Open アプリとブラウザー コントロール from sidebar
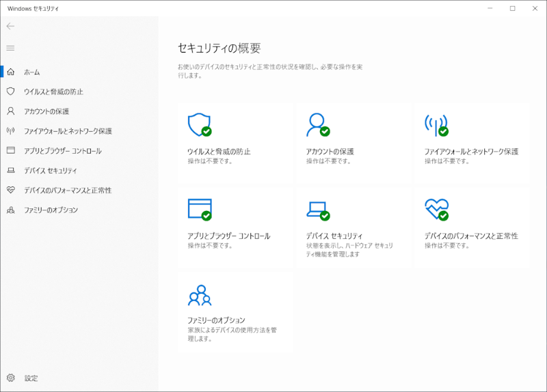The image size is (547, 392). (x=63, y=151)
